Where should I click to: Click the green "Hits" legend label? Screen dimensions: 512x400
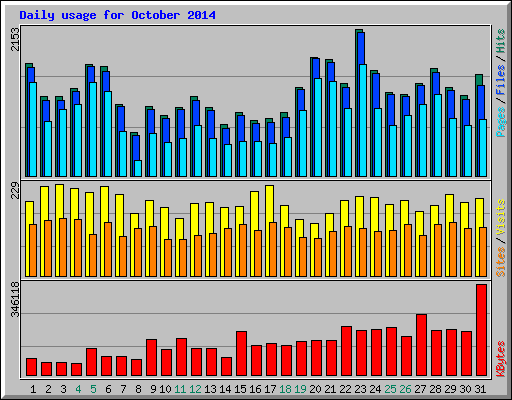click(x=501, y=41)
